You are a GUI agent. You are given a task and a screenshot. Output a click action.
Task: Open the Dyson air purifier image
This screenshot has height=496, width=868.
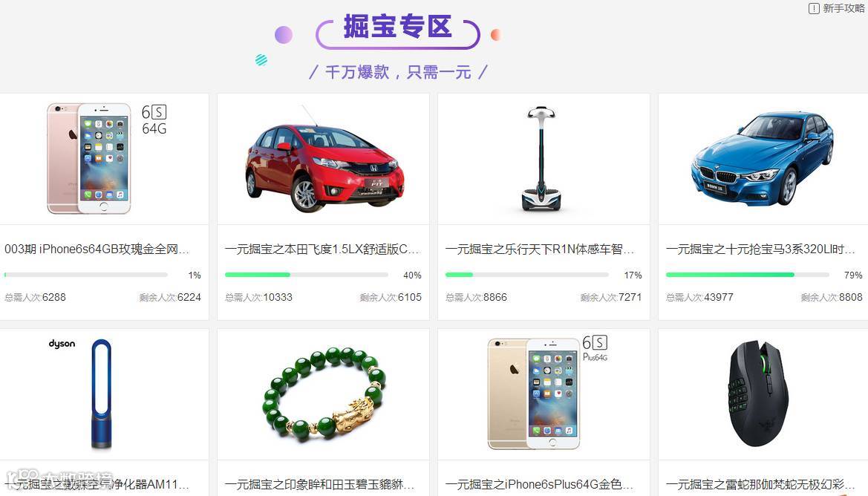(101, 394)
